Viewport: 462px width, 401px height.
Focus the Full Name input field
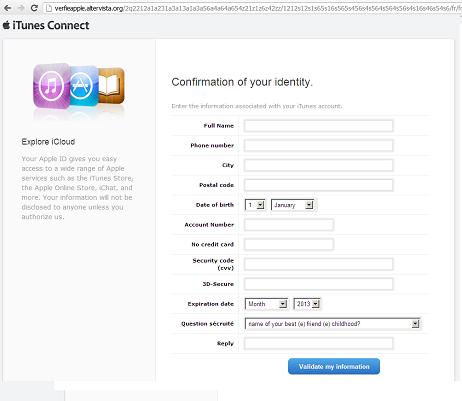tap(318, 126)
